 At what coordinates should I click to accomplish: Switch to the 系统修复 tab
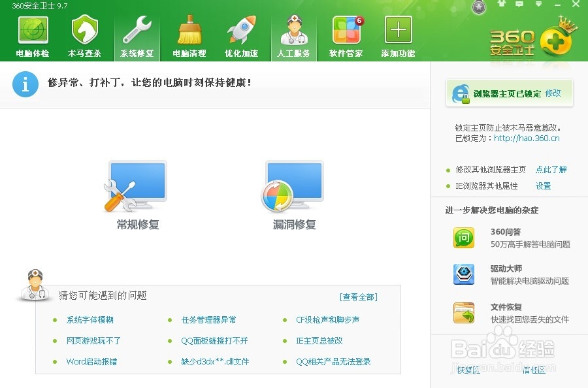click(137, 33)
